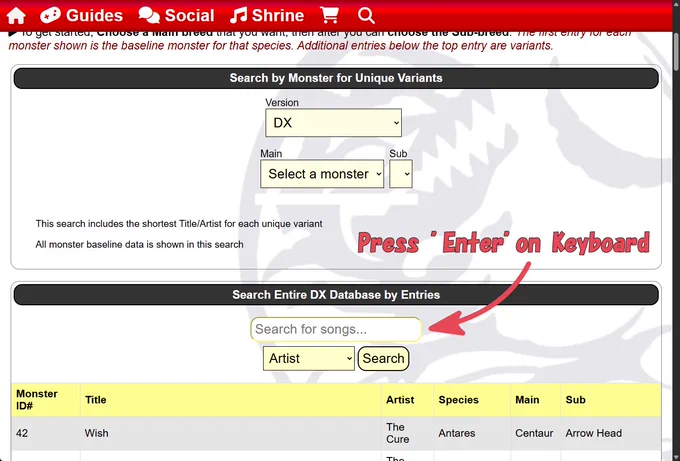This screenshot has width=680, height=461.
Task: Click the Species column header
Action: [472, 399]
